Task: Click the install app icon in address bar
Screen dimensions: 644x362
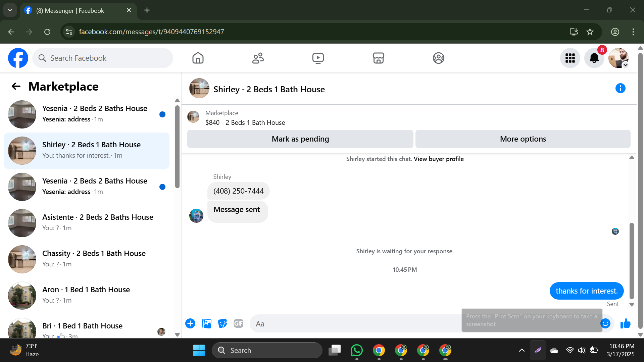Action: 574,32
